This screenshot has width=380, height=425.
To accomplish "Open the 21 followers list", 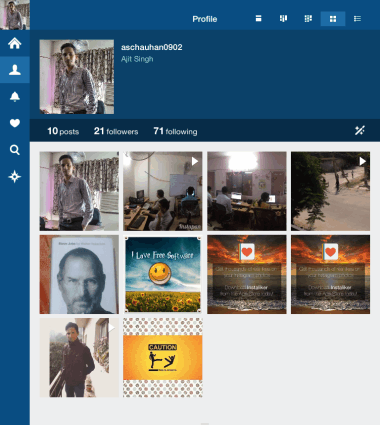I will click(x=116, y=131).
